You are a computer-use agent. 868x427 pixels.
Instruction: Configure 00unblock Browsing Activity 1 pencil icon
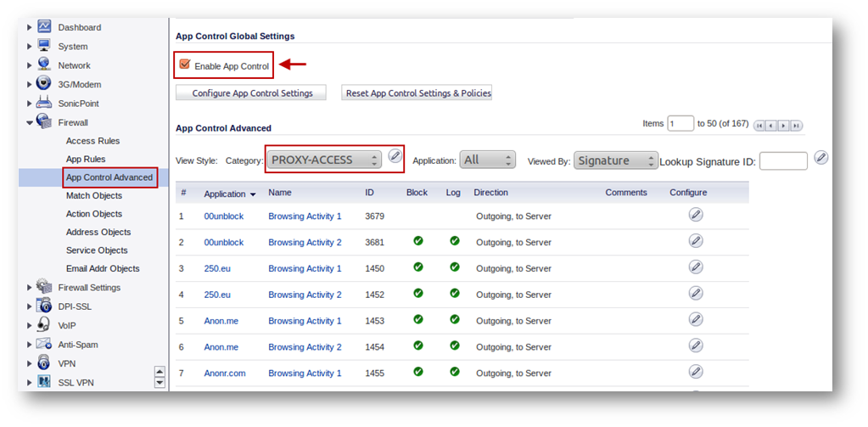pos(696,216)
